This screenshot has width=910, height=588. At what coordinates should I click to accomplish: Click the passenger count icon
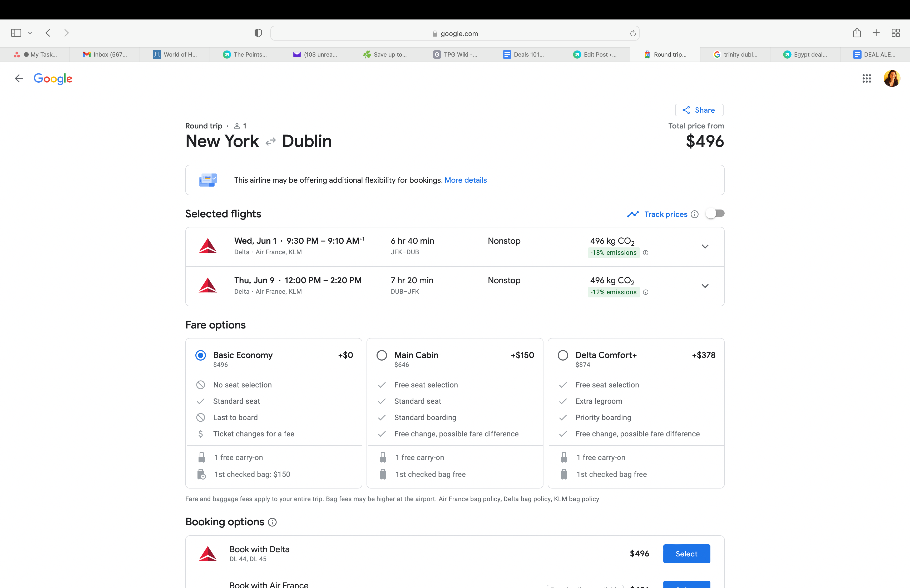[x=237, y=126]
